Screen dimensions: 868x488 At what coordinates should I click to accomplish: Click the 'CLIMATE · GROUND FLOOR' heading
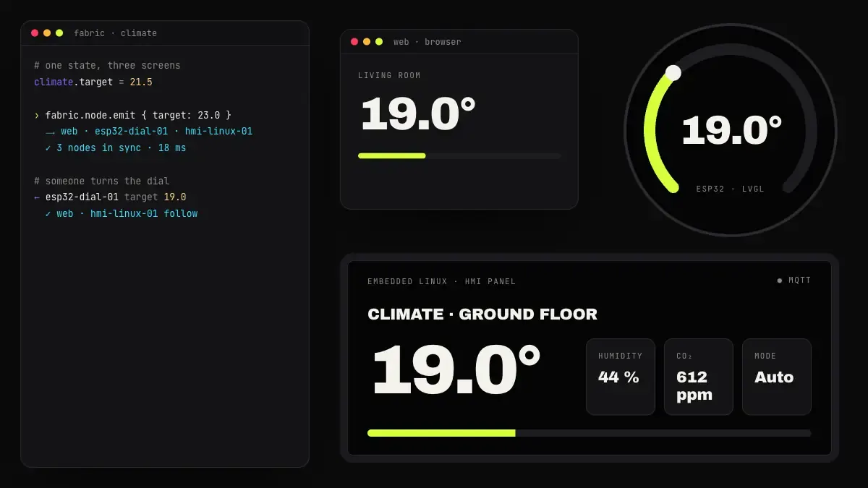pos(482,314)
